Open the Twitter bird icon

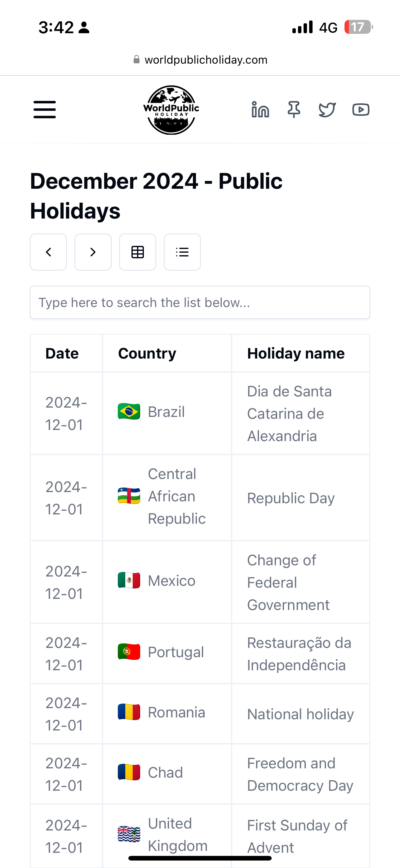click(327, 110)
